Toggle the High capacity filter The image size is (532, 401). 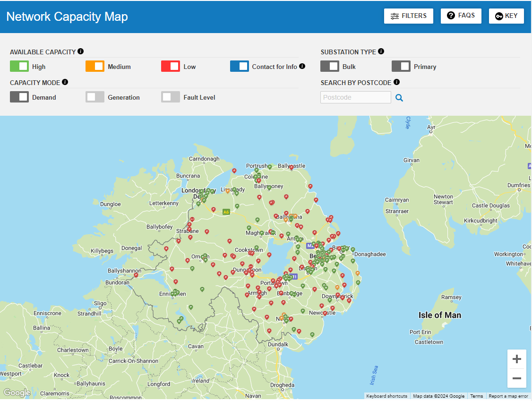tap(19, 66)
